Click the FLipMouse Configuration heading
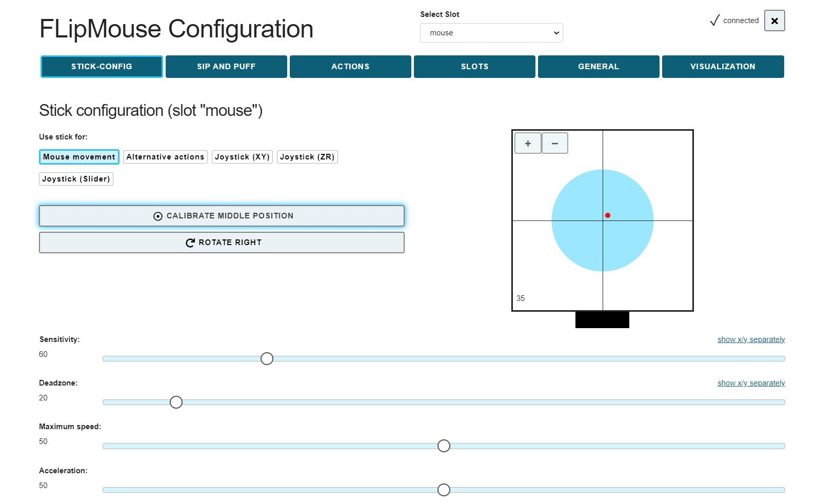Image resolution: width=817 pixels, height=504 pixels. [x=176, y=29]
